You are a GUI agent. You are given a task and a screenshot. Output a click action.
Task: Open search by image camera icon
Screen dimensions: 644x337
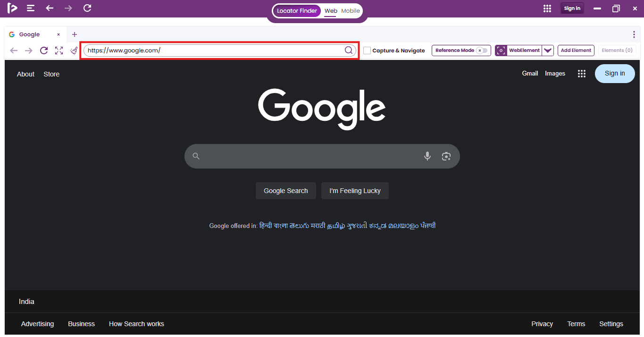click(446, 156)
